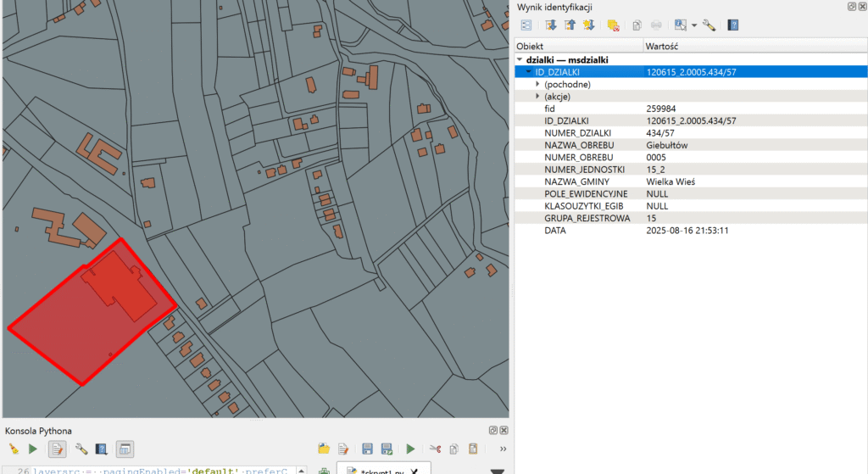This screenshot has width=868, height=474.
Task: Click the Wartość column header
Action: coord(661,46)
